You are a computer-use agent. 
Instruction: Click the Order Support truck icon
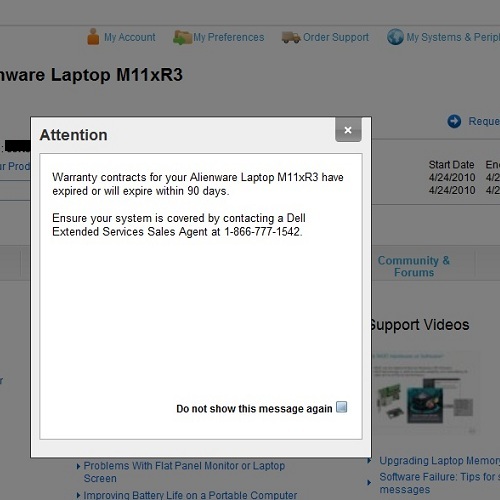[291, 37]
